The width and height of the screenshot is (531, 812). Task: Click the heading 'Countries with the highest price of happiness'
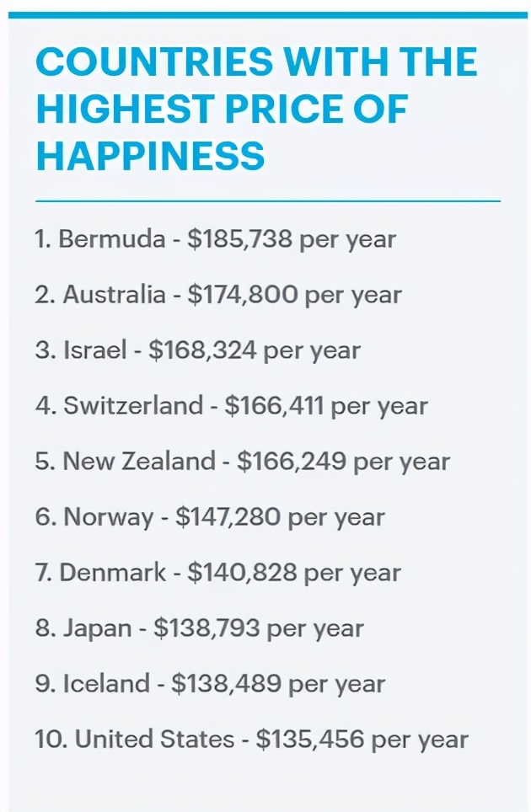tap(256, 108)
